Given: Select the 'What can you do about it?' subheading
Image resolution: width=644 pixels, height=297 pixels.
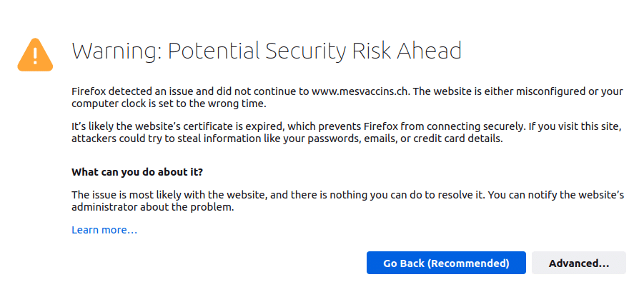Looking at the screenshot, I should pyautogui.click(x=137, y=172).
